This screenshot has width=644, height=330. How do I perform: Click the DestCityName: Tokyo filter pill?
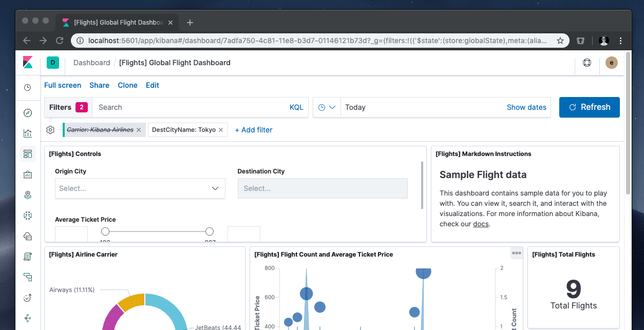(x=184, y=130)
